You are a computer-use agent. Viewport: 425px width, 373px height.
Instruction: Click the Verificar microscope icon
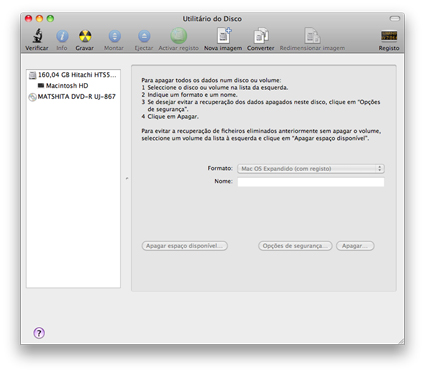tap(37, 36)
